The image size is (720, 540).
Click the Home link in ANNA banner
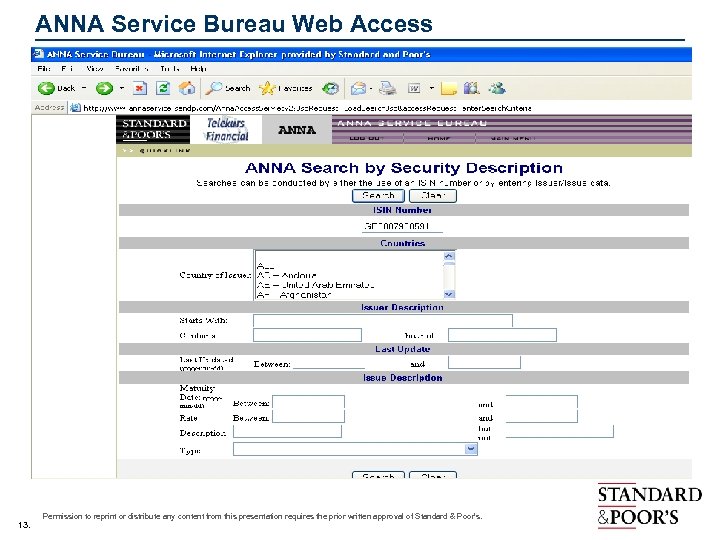tap(439, 138)
